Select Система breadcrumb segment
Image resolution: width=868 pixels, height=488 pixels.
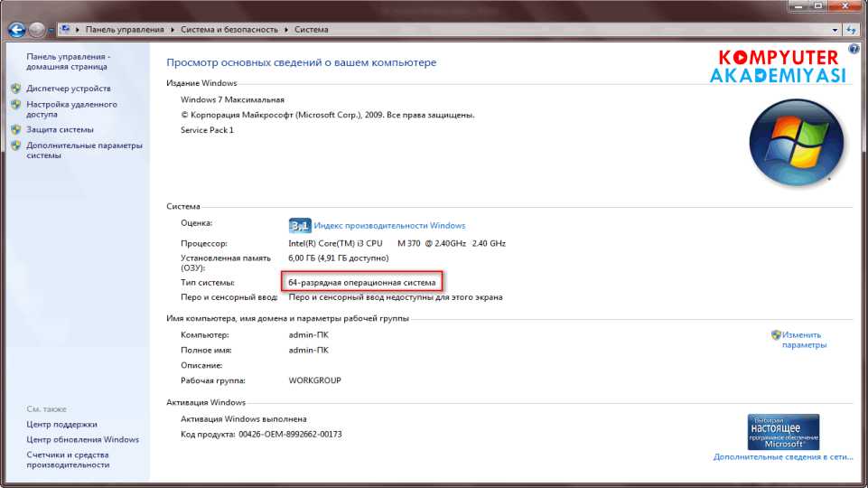(x=311, y=29)
